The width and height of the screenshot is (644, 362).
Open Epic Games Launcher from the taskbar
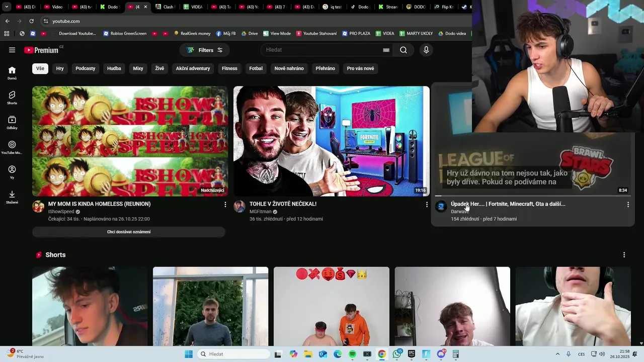[412, 354]
